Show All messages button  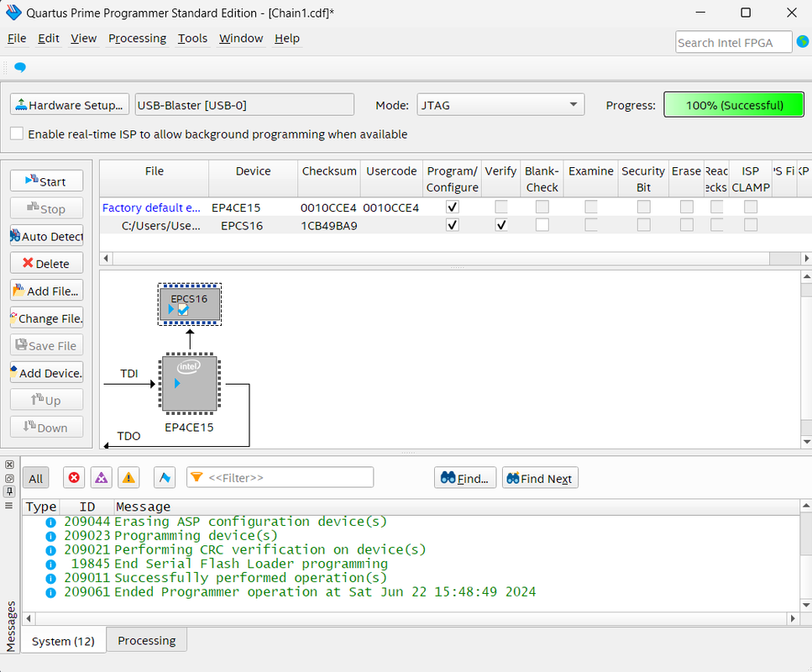[x=36, y=478]
